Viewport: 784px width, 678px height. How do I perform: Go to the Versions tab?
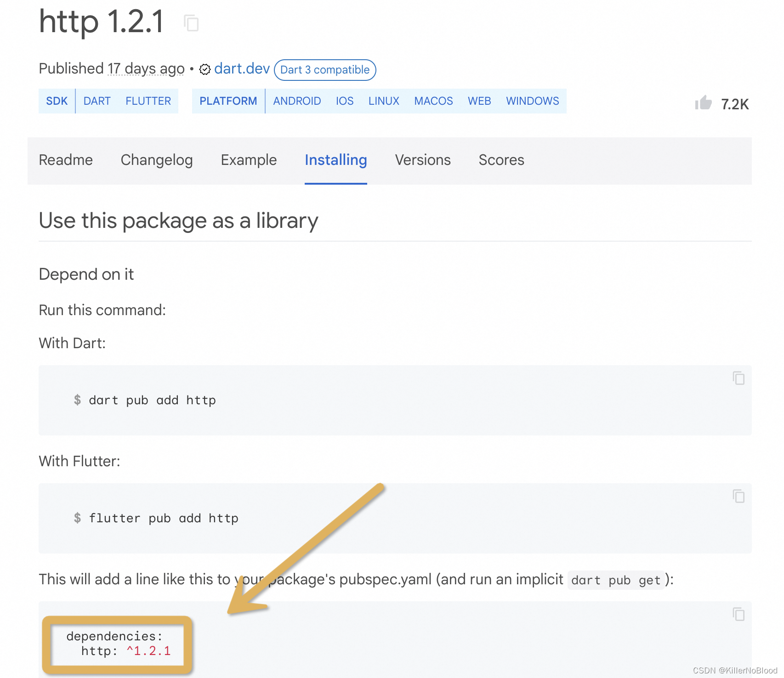[x=423, y=160]
